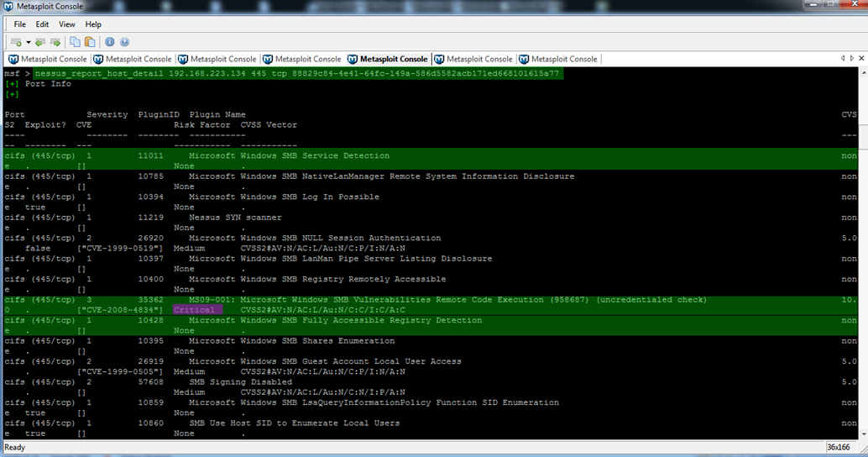Click plugin ID 11011
Screen dimensions: 868x457
pyautogui.click(x=150, y=156)
